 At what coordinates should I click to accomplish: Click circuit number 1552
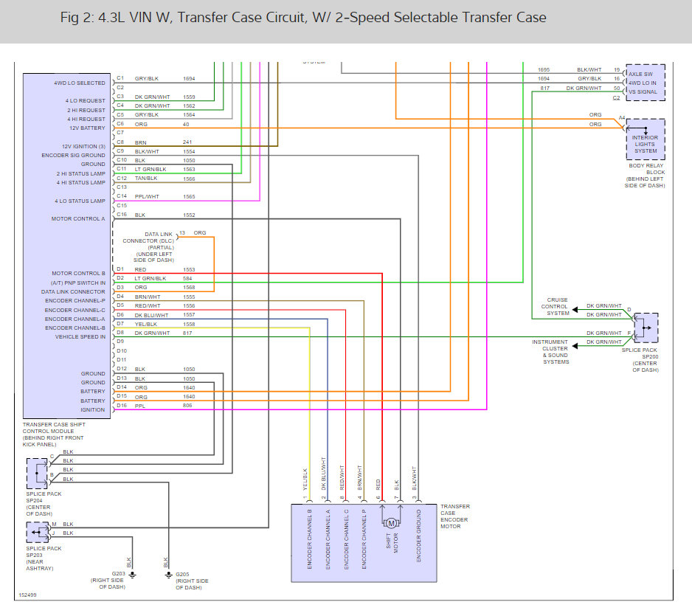pos(189,215)
